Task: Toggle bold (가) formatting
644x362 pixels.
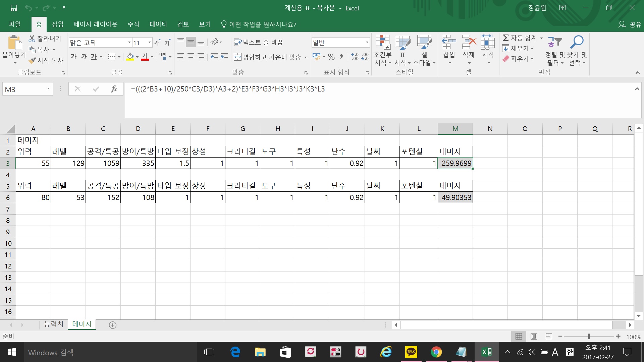Action: coord(74,57)
